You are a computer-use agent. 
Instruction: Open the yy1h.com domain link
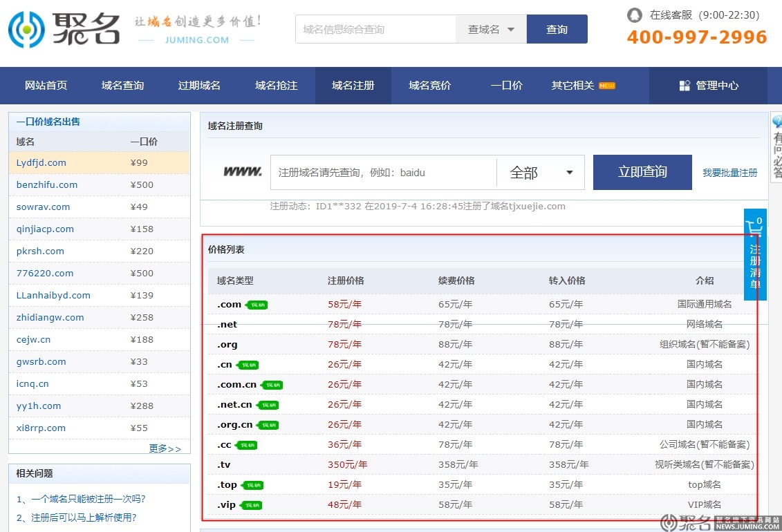pos(39,406)
